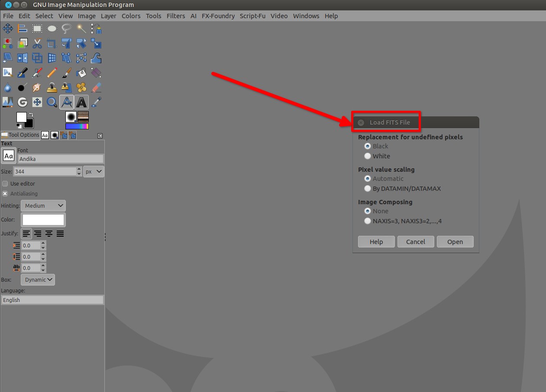Open the active gradient preview
This screenshot has width=546, height=392.
coord(77,126)
